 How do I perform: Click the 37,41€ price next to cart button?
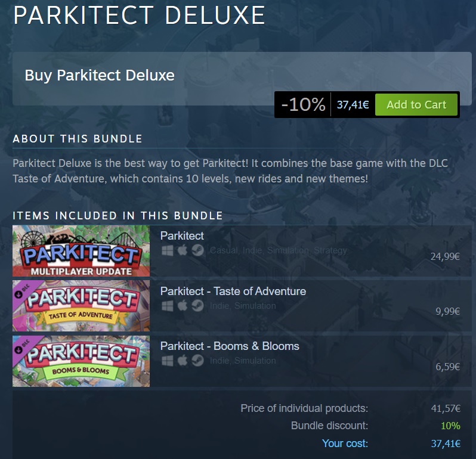[353, 105]
